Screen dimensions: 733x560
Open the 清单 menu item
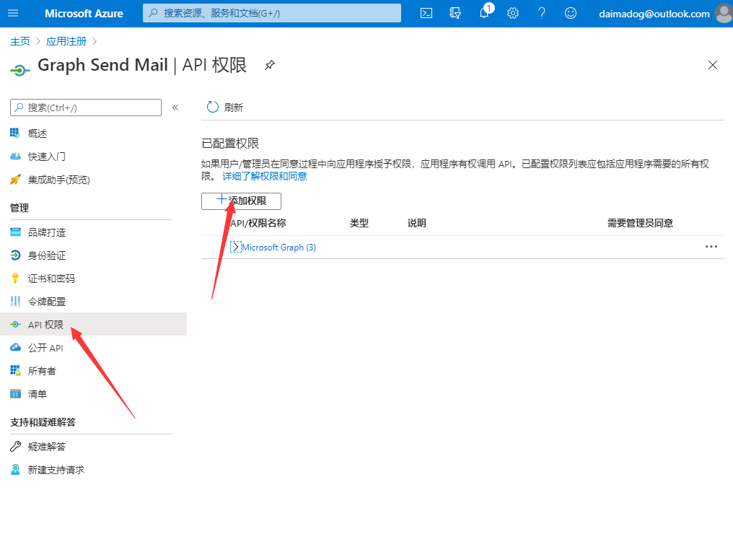[x=38, y=394]
